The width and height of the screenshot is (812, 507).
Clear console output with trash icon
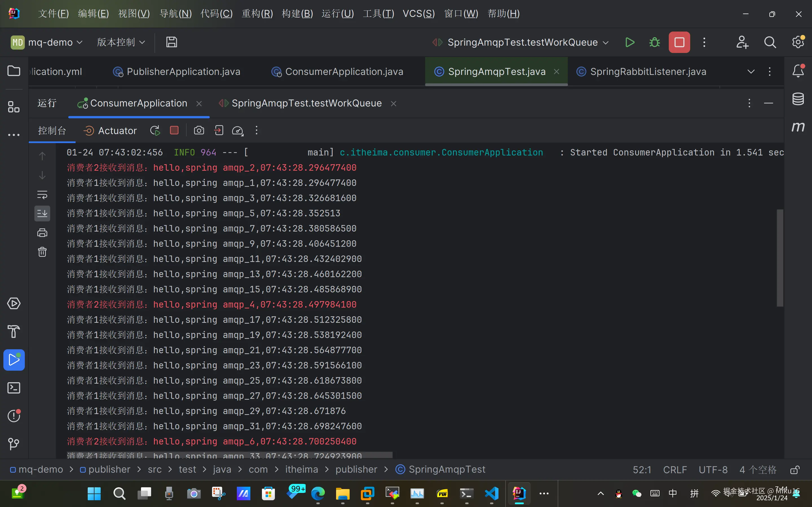tap(42, 252)
